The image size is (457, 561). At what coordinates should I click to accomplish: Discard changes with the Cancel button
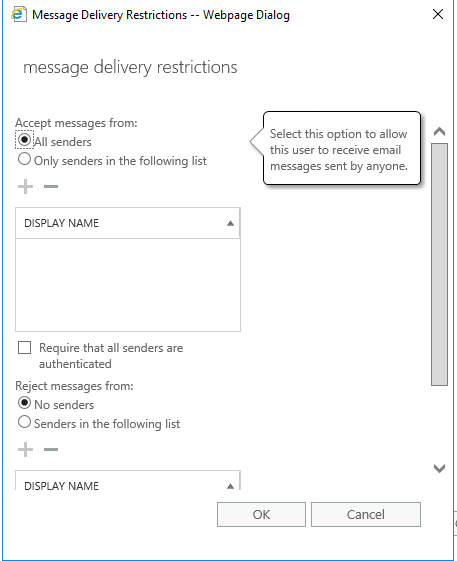tap(366, 514)
